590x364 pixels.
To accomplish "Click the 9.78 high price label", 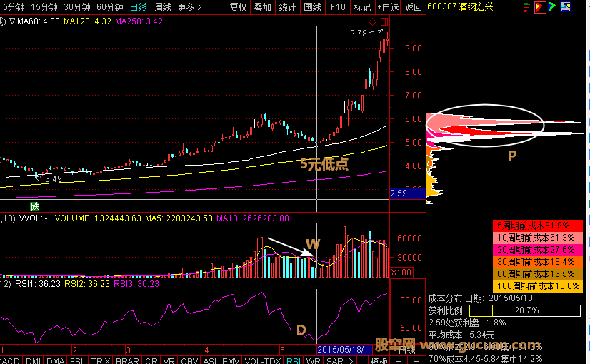I will pos(359,34).
